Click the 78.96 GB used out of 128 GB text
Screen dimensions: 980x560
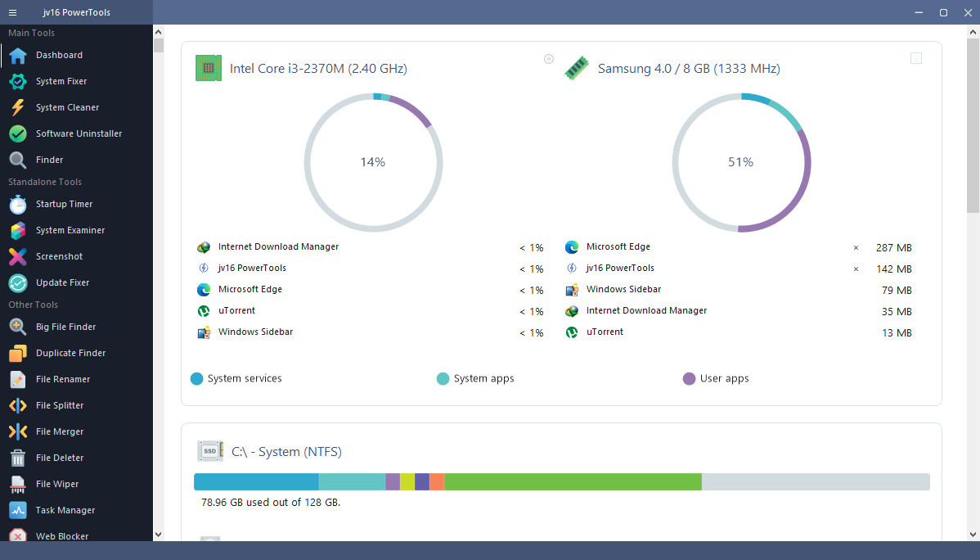(271, 503)
